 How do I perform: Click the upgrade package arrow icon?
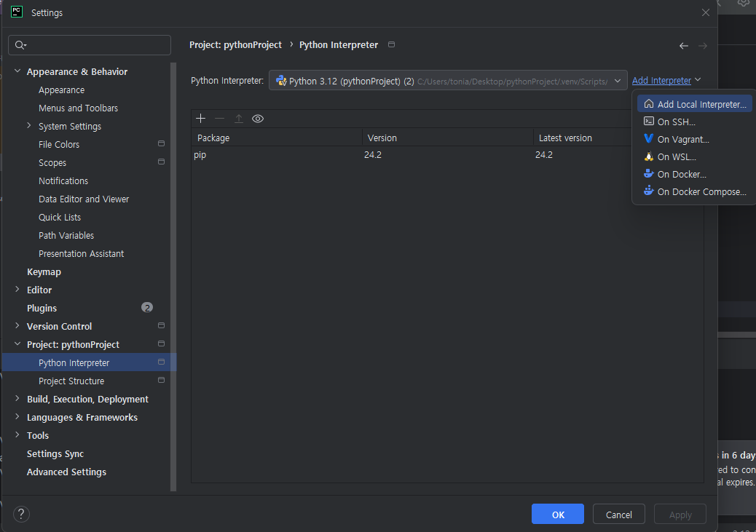click(x=239, y=119)
